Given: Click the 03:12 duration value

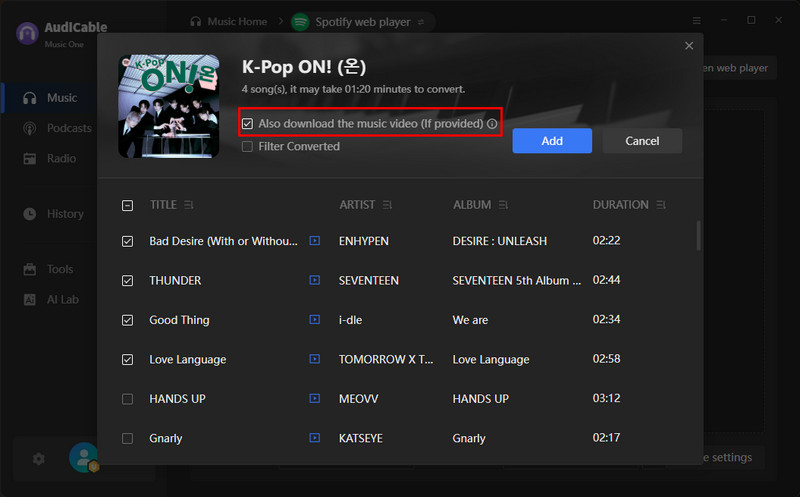Looking at the screenshot, I should [606, 398].
